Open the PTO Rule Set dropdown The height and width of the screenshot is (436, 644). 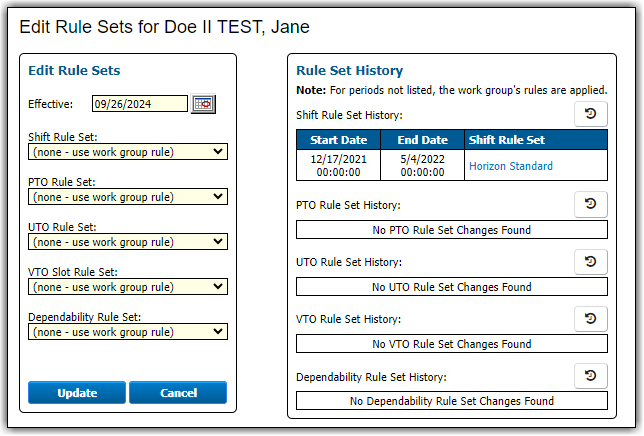pyautogui.click(x=128, y=197)
